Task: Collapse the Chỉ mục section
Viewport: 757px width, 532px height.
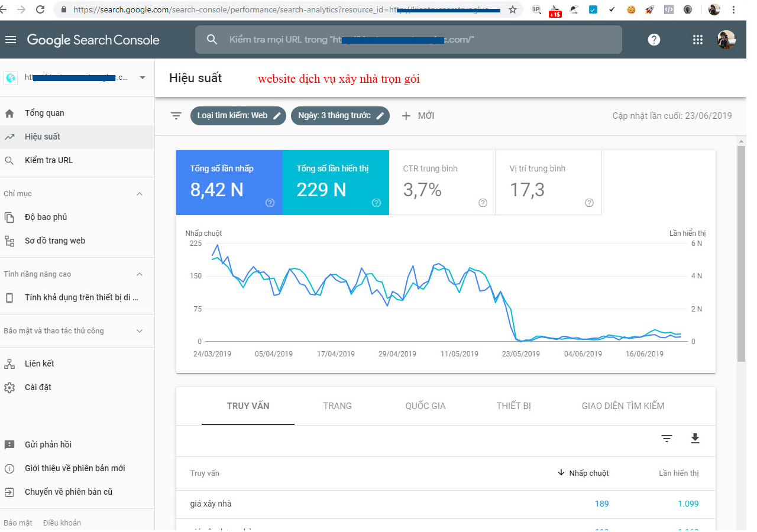Action: 140,194
